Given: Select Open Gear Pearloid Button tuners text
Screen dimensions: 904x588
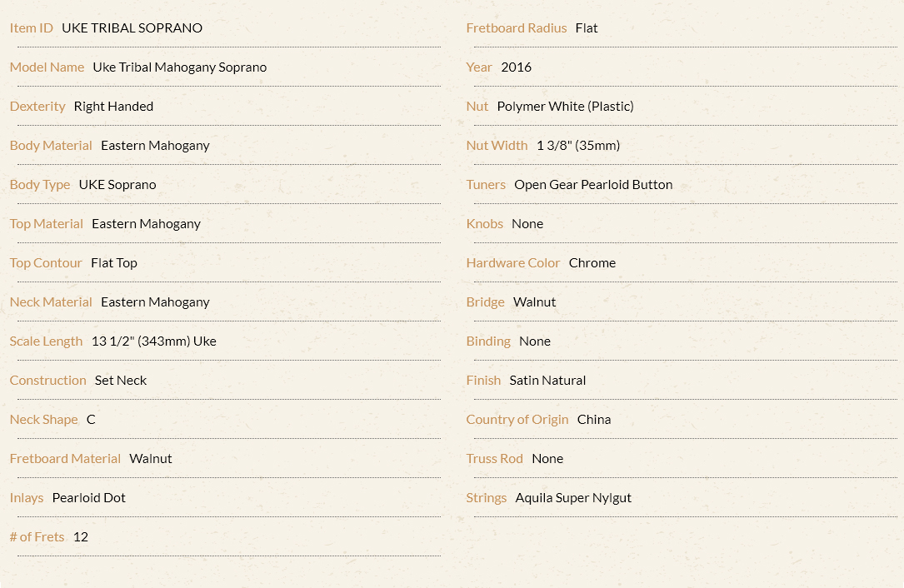Looking at the screenshot, I should coord(593,185).
